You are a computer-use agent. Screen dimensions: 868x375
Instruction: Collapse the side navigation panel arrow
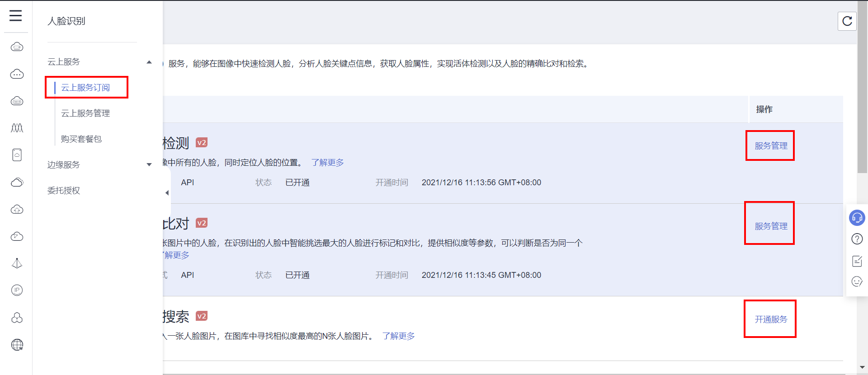167,193
